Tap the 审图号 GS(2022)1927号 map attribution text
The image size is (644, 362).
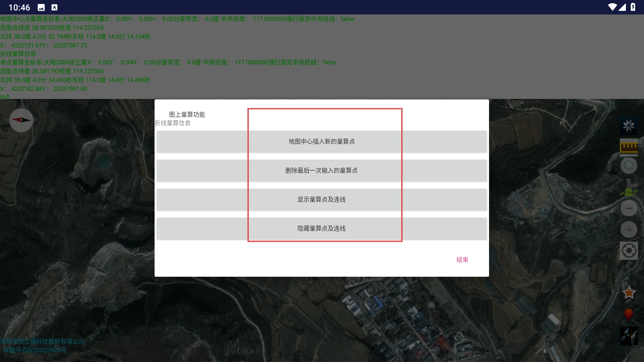click(x=35, y=350)
